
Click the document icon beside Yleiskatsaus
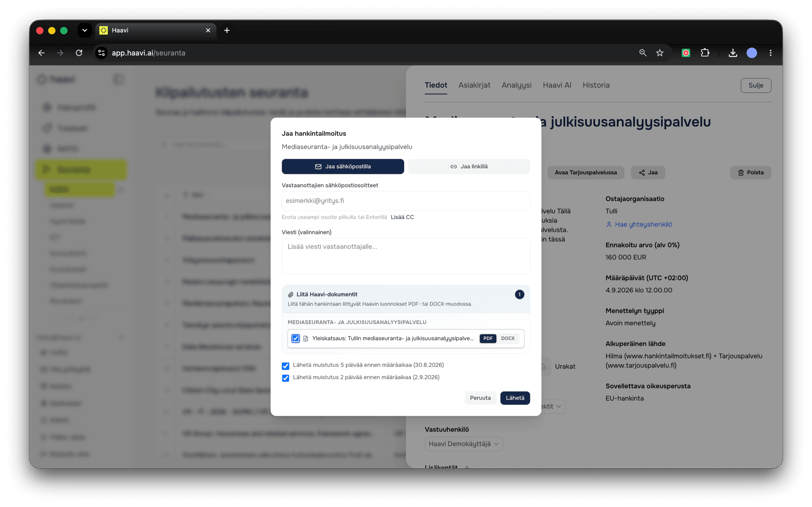[306, 338]
